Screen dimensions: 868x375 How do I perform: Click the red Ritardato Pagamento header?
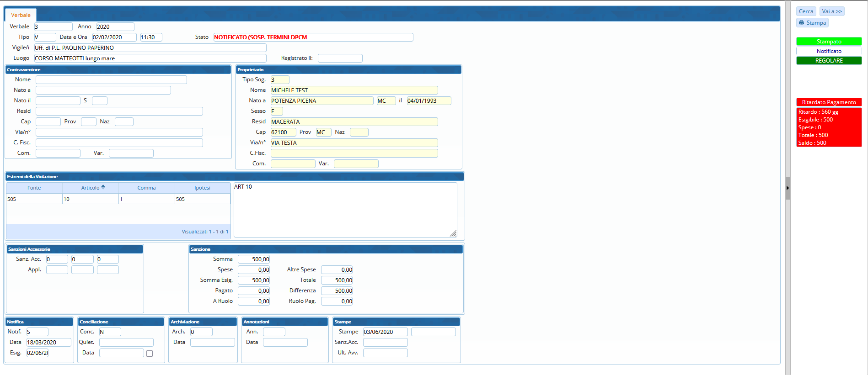coord(829,102)
